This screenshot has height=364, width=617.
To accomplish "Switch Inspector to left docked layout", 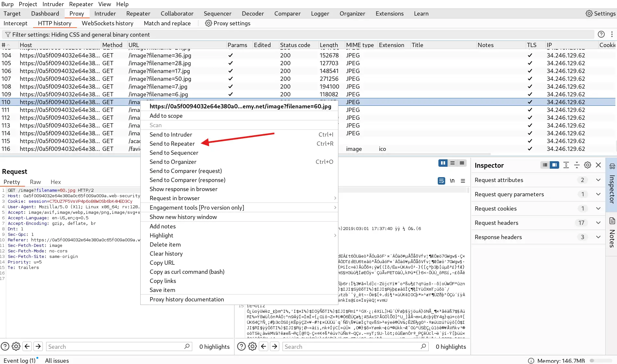I will coord(545,165).
